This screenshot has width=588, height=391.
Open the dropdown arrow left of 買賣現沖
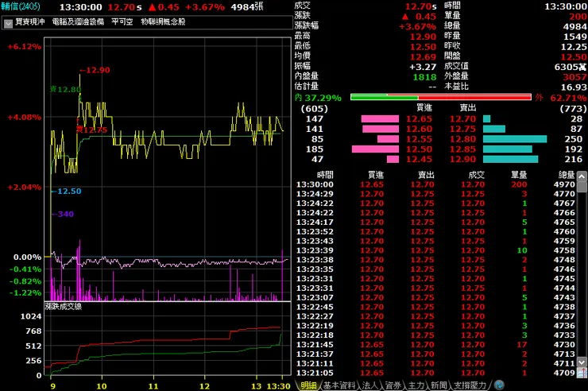pyautogui.click(x=8, y=23)
